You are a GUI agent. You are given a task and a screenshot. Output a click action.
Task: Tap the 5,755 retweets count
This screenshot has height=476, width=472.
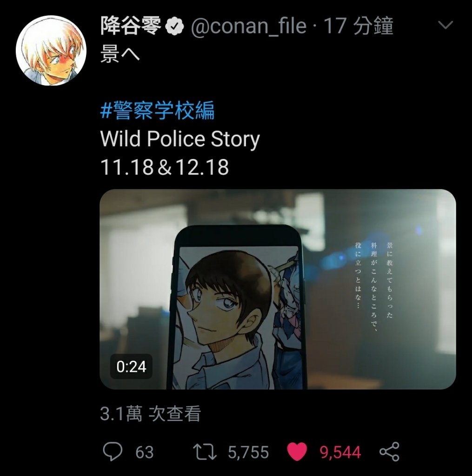[x=248, y=452]
